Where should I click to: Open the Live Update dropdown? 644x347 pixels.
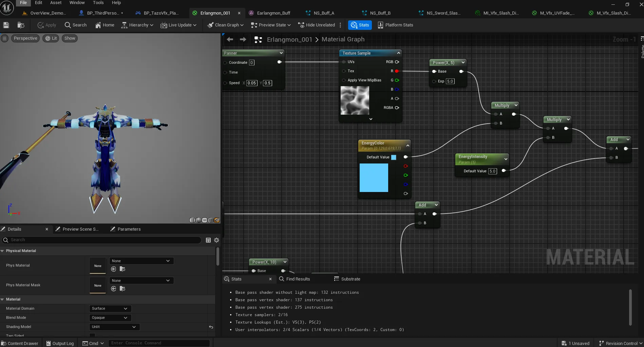[178, 25]
